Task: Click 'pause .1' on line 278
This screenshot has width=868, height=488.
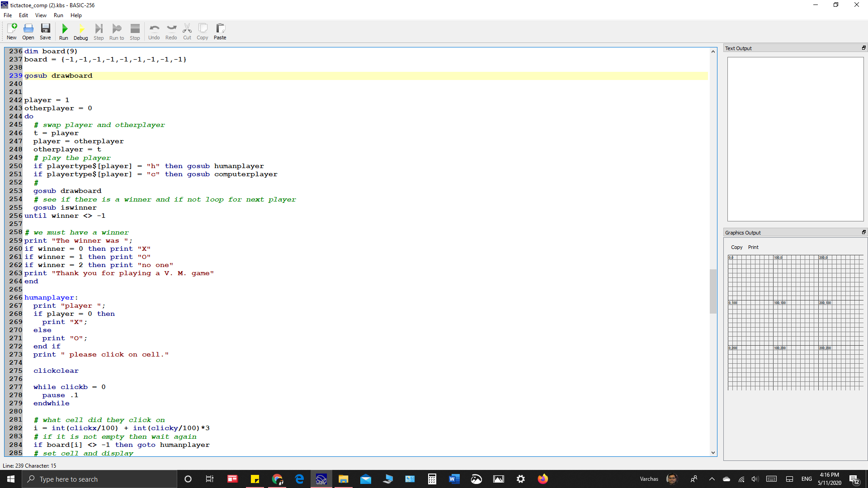Action: point(60,395)
